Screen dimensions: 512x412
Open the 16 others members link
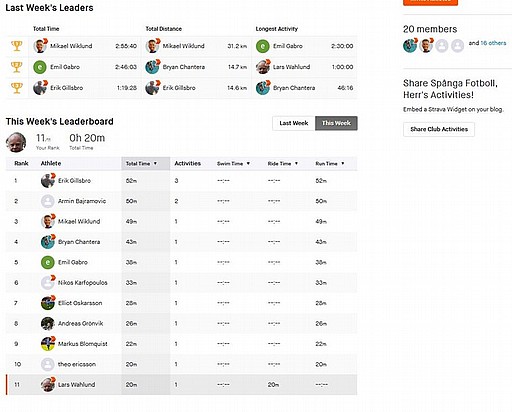coord(493,43)
